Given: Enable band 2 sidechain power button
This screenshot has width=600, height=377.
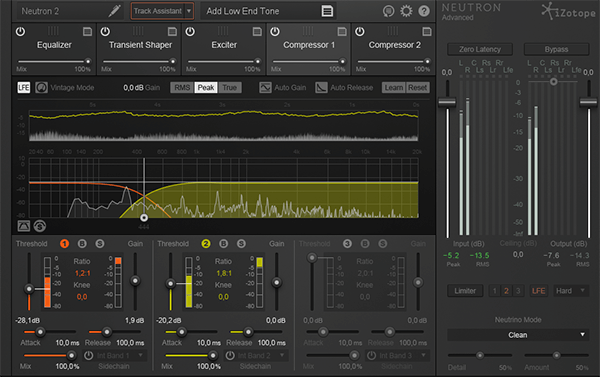Looking at the screenshot, I should point(230,356).
